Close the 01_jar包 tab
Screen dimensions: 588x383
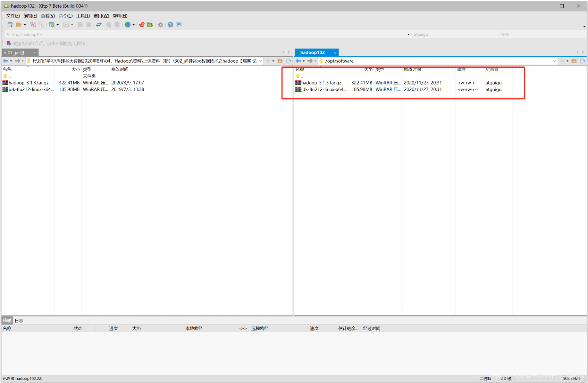pos(34,52)
